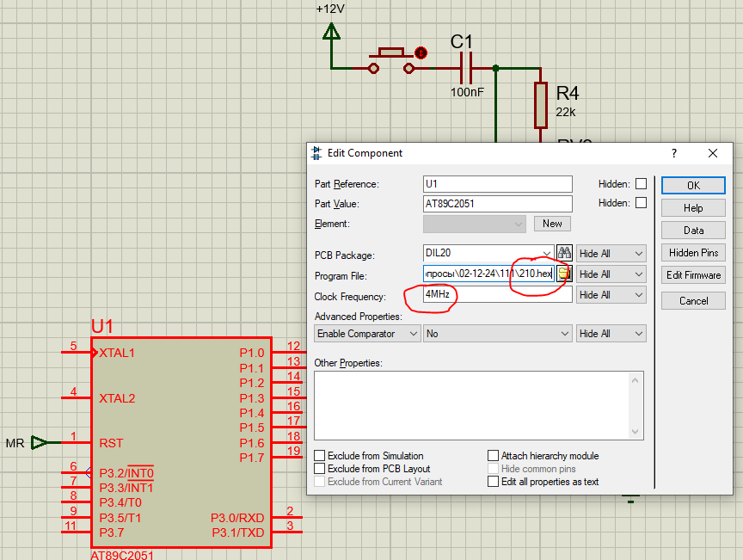Click the New element button
The image size is (743, 560).
552,224
